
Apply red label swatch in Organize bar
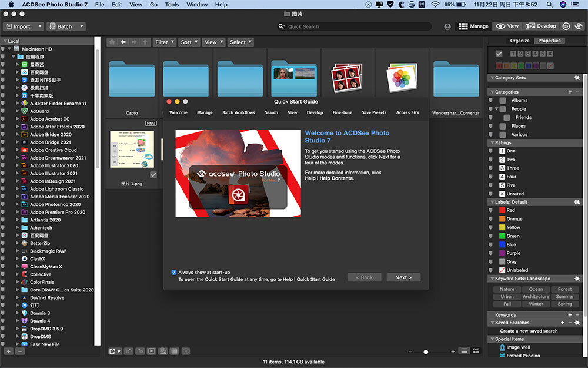coord(499,66)
